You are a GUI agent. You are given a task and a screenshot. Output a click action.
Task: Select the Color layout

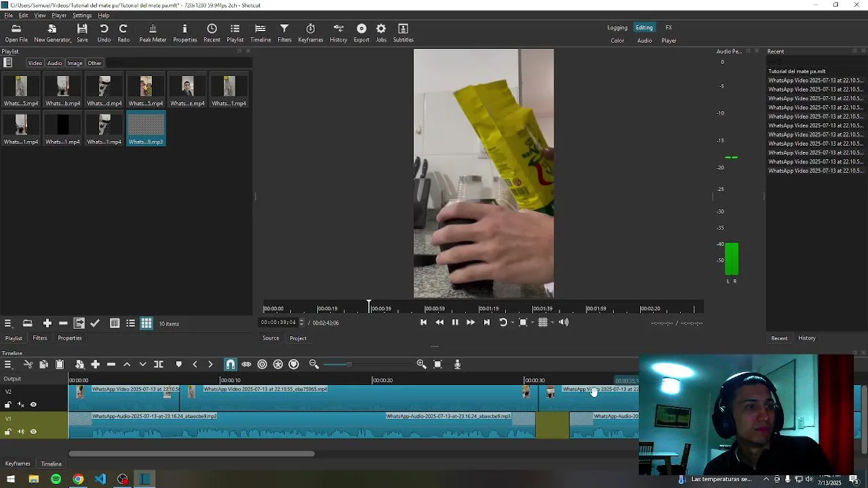[x=617, y=41]
